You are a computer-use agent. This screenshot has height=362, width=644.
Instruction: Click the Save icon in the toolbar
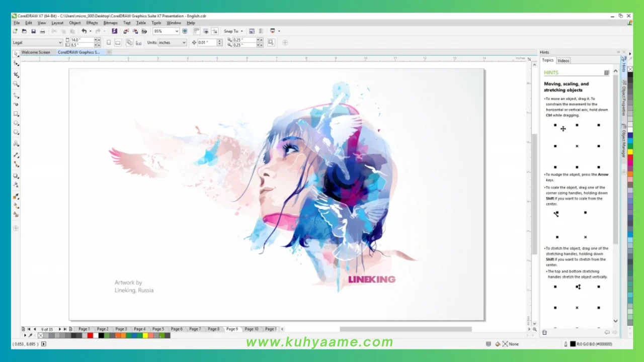click(x=33, y=31)
